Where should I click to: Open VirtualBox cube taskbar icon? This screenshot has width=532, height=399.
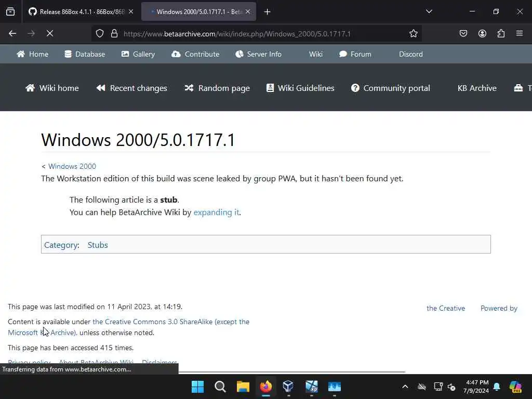point(288,387)
